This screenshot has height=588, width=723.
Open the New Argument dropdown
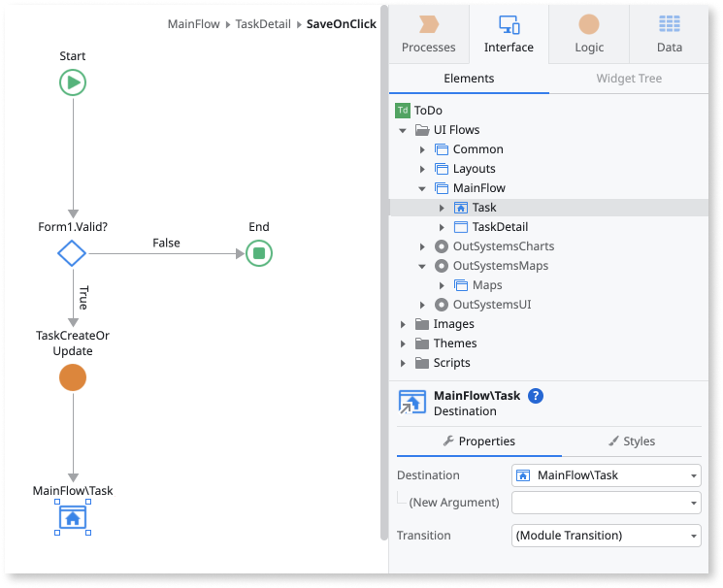pyautogui.click(x=606, y=503)
